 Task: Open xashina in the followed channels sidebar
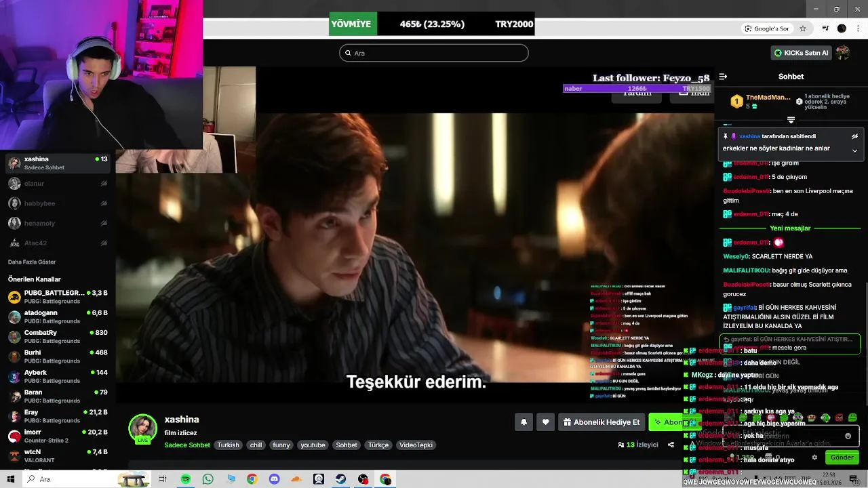58,163
